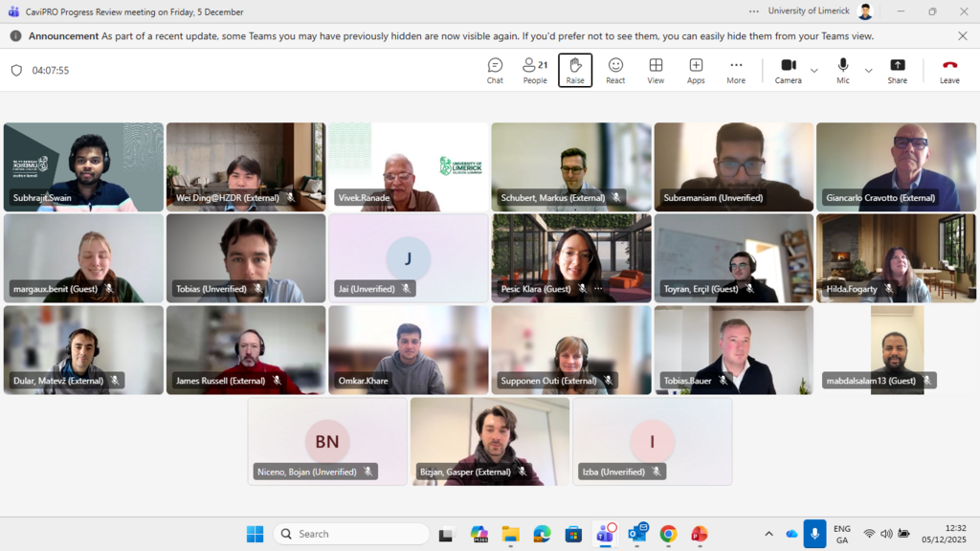This screenshot has width=980, height=551.
Task: Select the Vivek.Ranade video tile
Action: [409, 166]
